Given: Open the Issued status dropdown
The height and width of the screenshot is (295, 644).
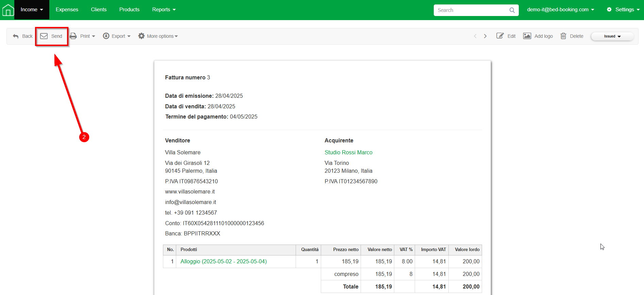Looking at the screenshot, I should tap(612, 36).
